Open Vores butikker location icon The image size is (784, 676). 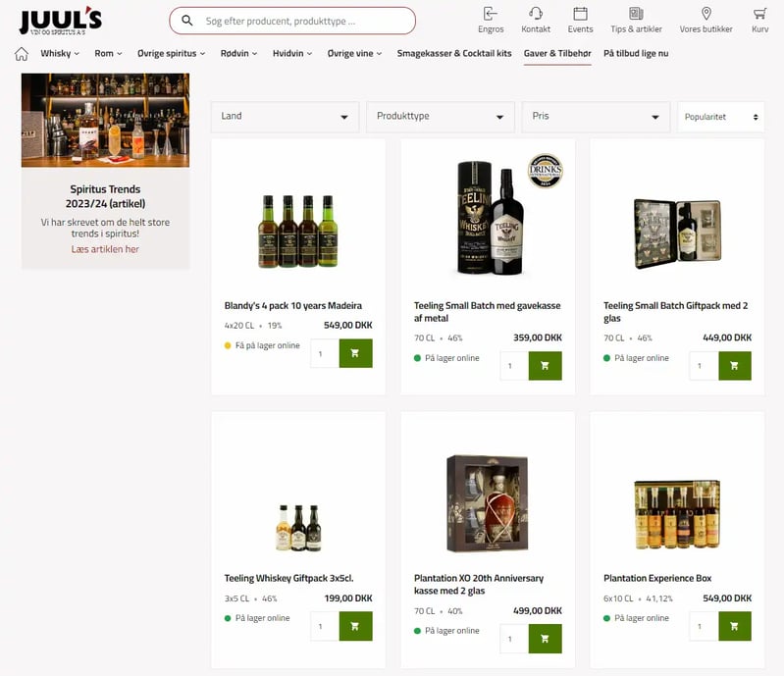point(706,14)
